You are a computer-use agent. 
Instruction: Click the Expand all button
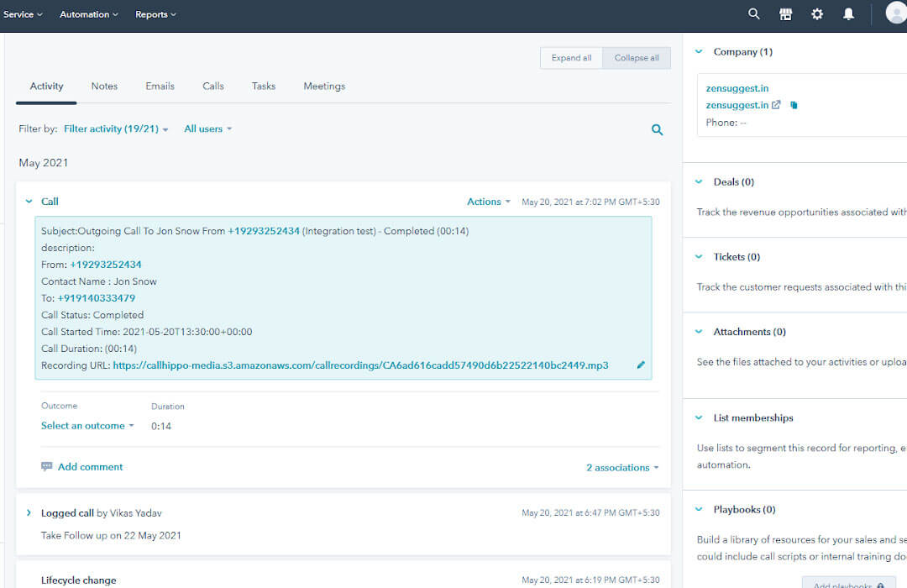coord(572,58)
